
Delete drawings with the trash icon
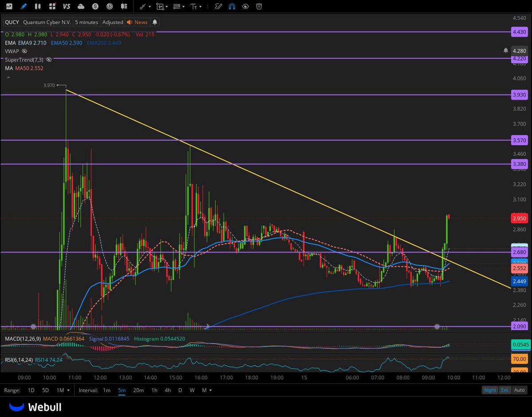coord(259,6)
